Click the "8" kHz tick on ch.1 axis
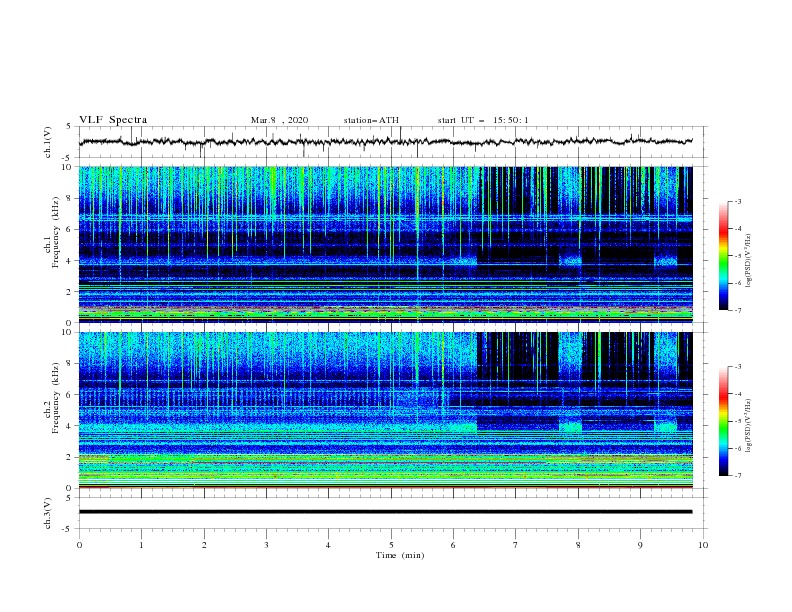 point(70,198)
